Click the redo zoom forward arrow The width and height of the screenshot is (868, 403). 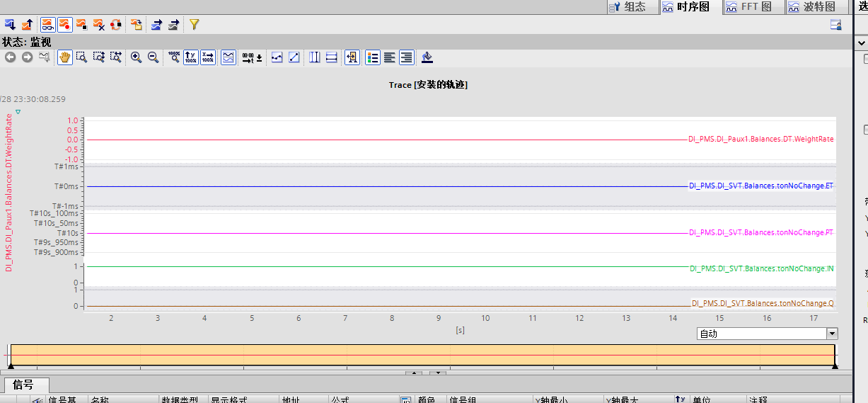(27, 57)
